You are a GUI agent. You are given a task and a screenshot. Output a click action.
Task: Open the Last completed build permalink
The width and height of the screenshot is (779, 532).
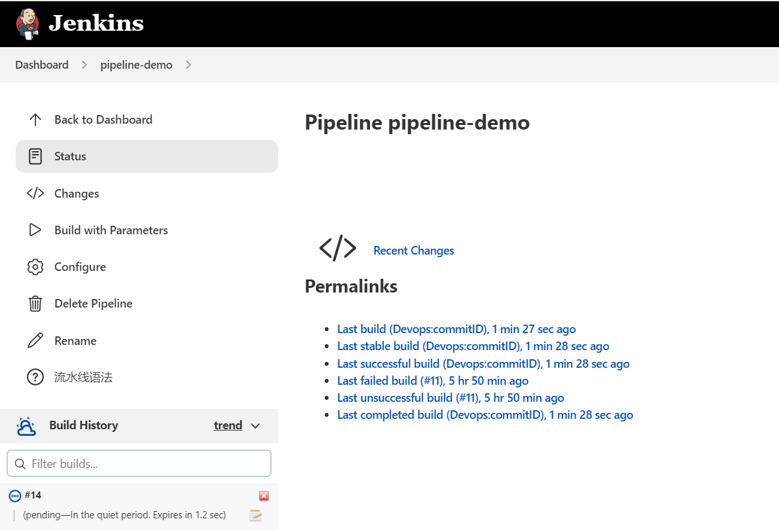coord(485,415)
